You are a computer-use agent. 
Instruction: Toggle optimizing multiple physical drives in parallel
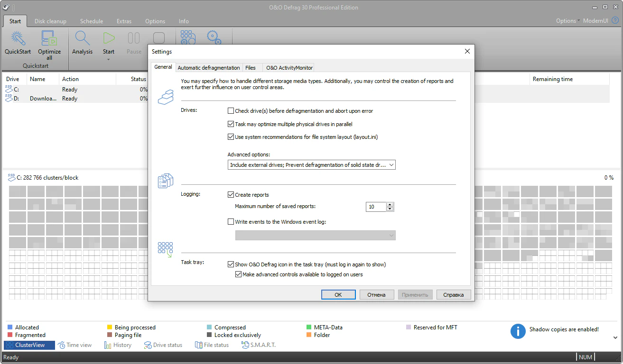231,124
